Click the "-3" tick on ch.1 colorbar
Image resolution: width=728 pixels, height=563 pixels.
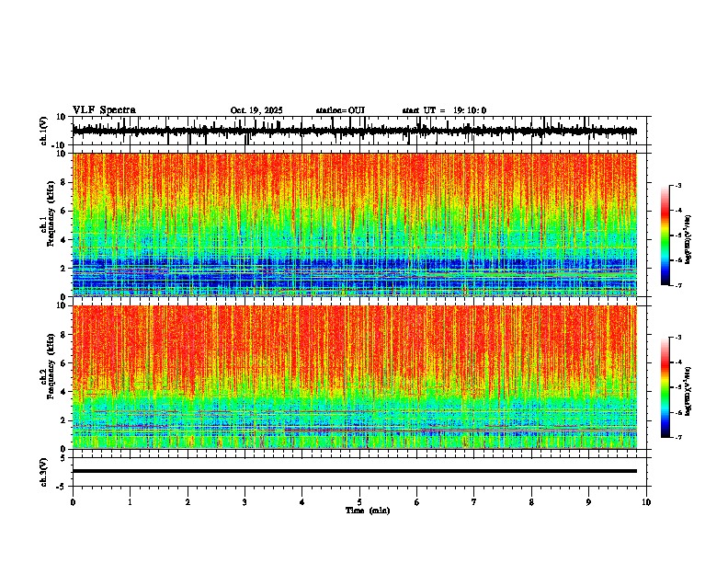tap(677, 186)
